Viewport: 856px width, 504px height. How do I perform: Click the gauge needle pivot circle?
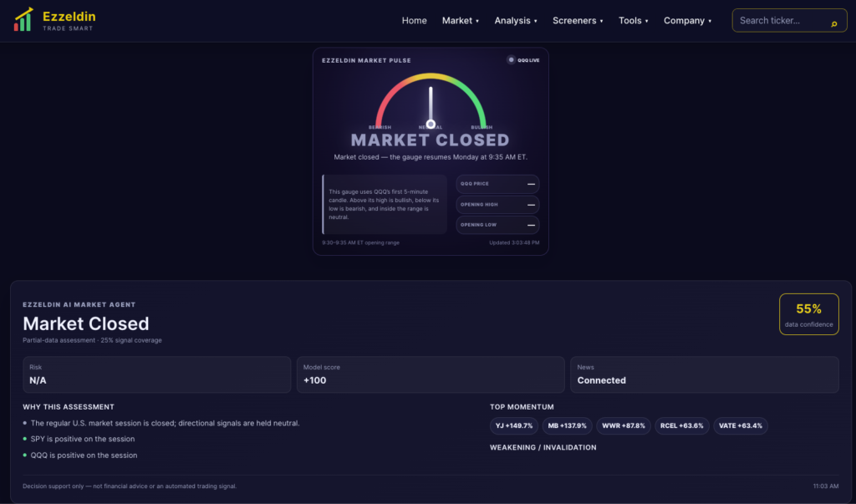pyautogui.click(x=431, y=124)
